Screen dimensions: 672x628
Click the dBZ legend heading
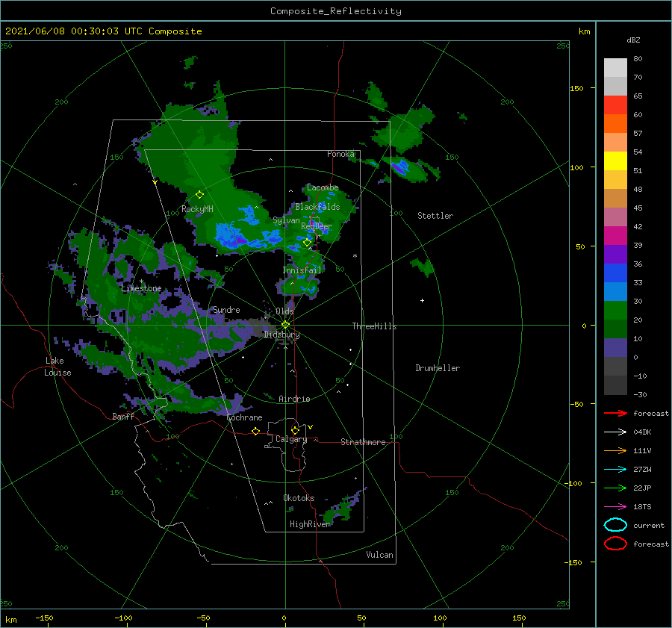633,40
